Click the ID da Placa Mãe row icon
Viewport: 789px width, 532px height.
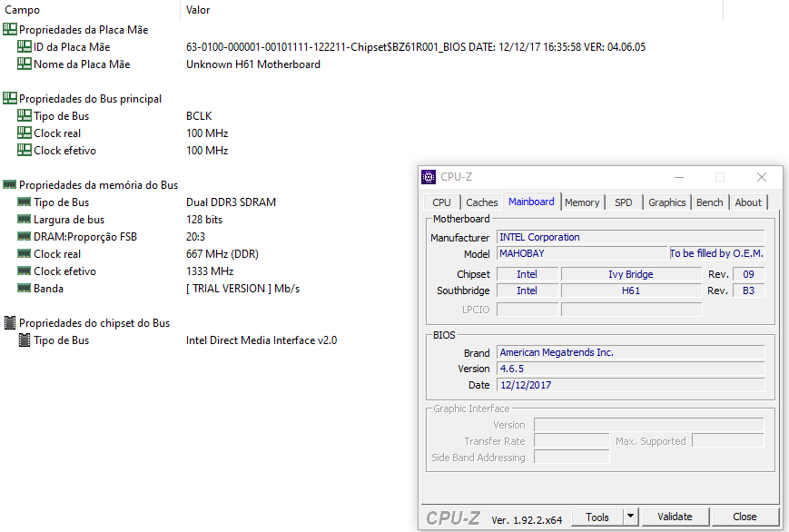[x=25, y=47]
